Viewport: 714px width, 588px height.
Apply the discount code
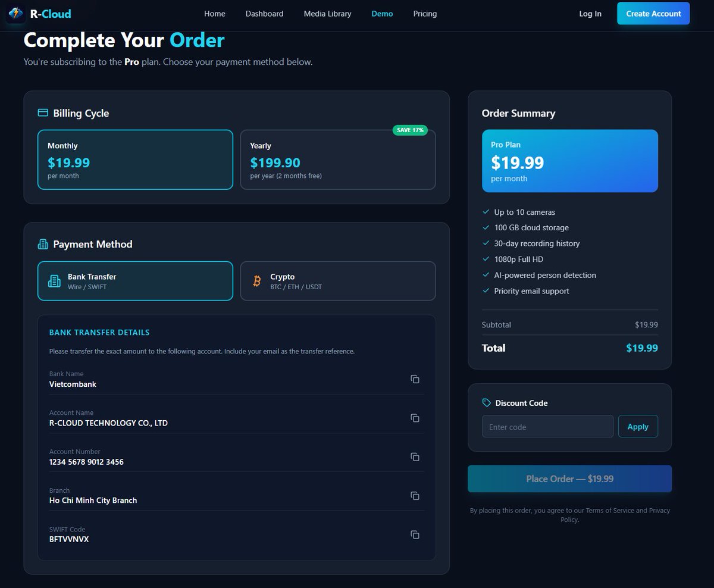[x=638, y=427]
